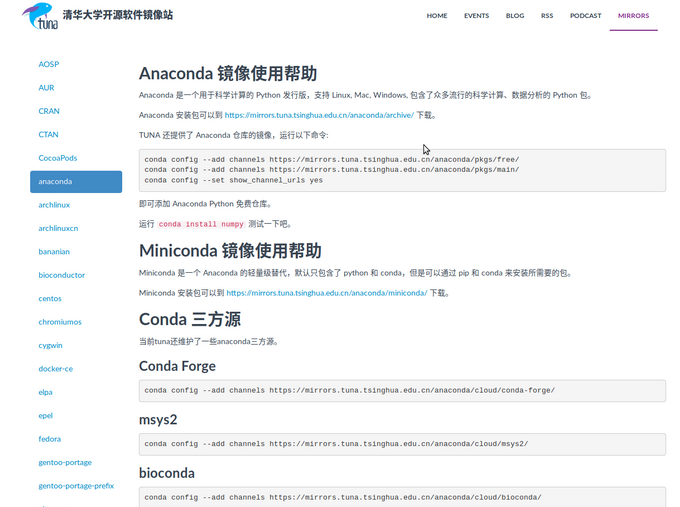This screenshot has height=507, width=680.
Task: Click the pkgs/free/ channel command line
Action: 331,160
